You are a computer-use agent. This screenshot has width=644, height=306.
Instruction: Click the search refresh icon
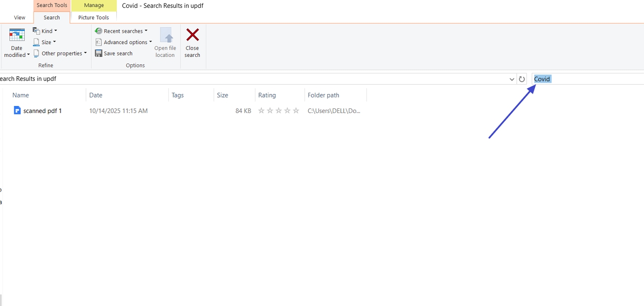(522, 79)
